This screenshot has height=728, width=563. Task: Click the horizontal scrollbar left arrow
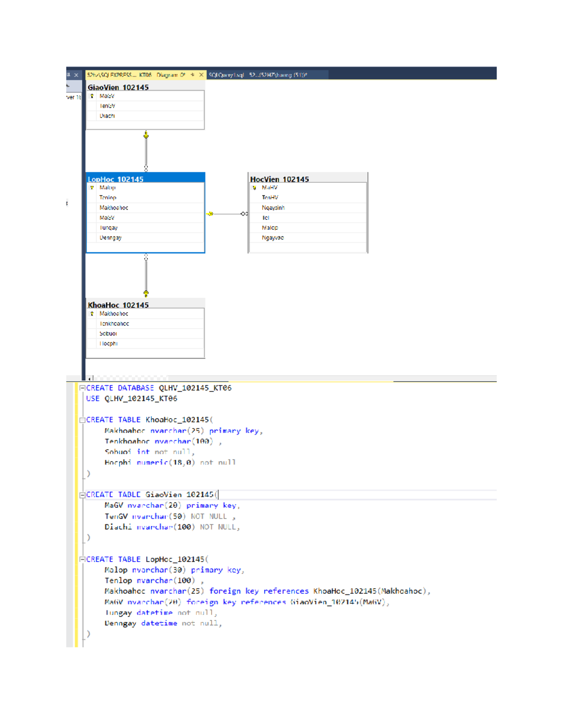pos(89,378)
